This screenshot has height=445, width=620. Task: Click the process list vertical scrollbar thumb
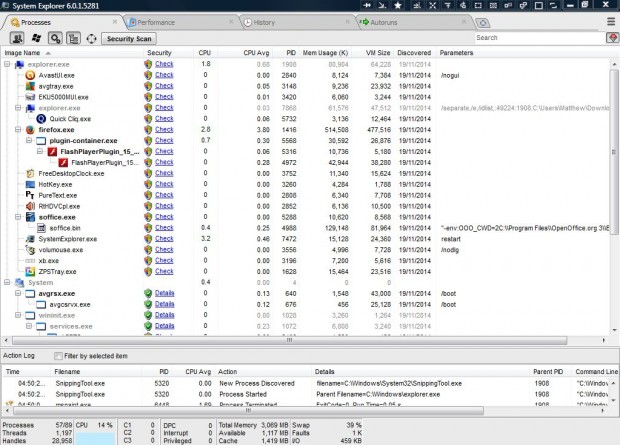(614, 152)
